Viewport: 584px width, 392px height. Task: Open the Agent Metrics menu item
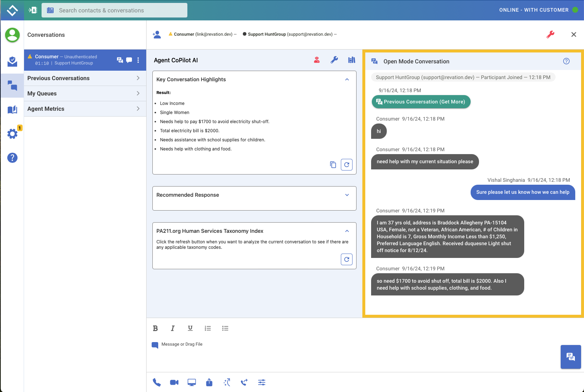coord(85,109)
